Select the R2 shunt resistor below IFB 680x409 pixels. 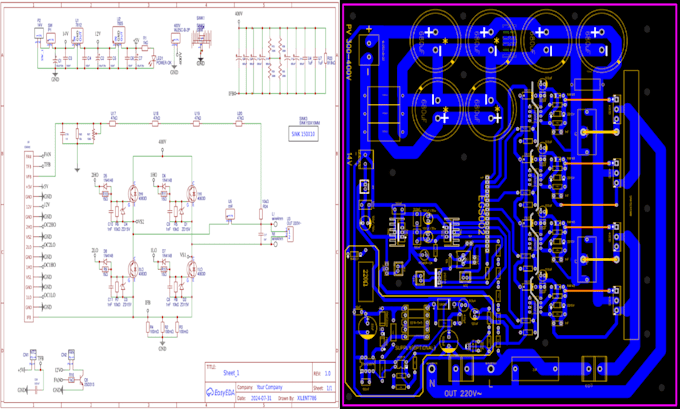tap(163, 327)
